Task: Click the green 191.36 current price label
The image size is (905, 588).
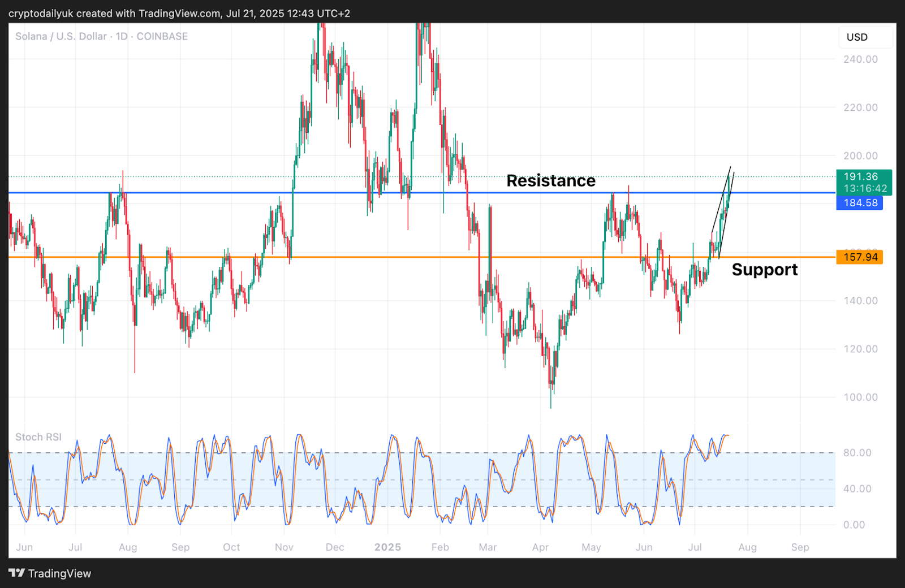Action: coord(861,176)
